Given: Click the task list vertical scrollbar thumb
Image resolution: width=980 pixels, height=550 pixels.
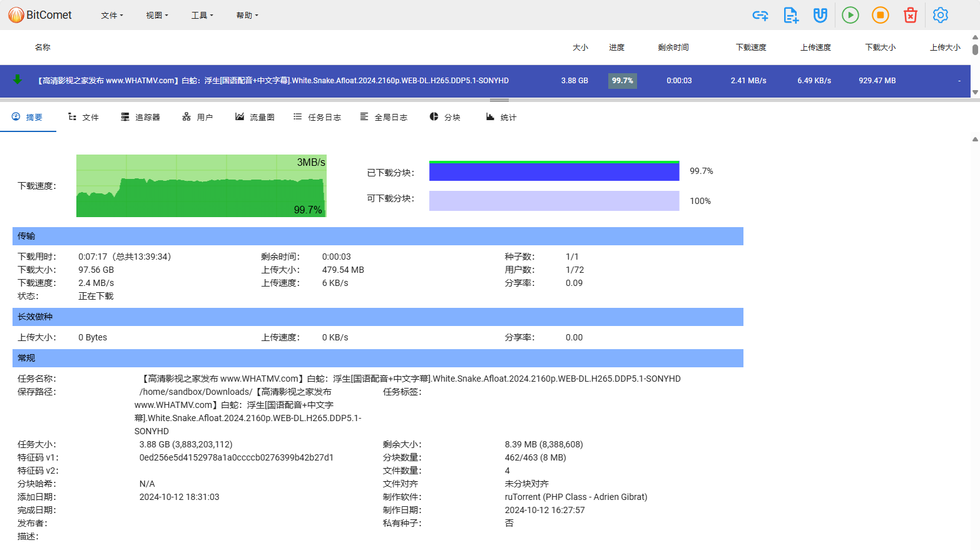Looking at the screenshot, I should point(975,49).
